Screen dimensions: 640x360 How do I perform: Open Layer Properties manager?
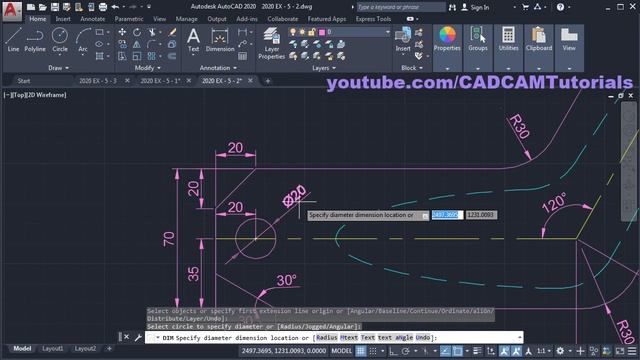point(271,43)
